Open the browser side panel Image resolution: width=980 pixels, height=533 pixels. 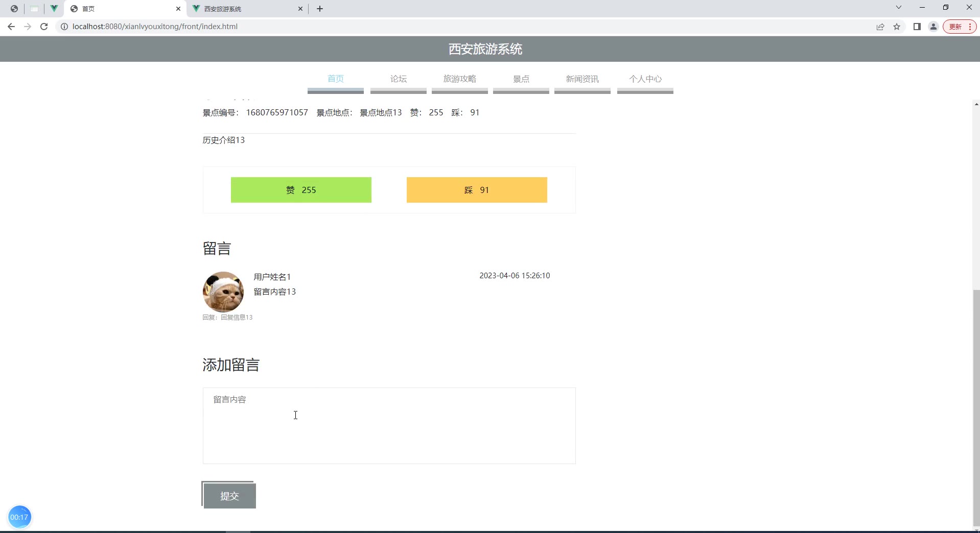(x=917, y=27)
